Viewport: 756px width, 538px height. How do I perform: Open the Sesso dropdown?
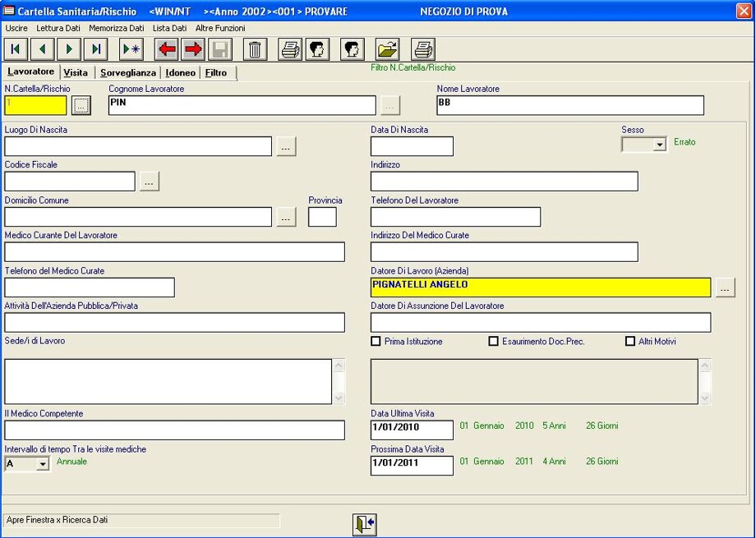pyautogui.click(x=659, y=145)
